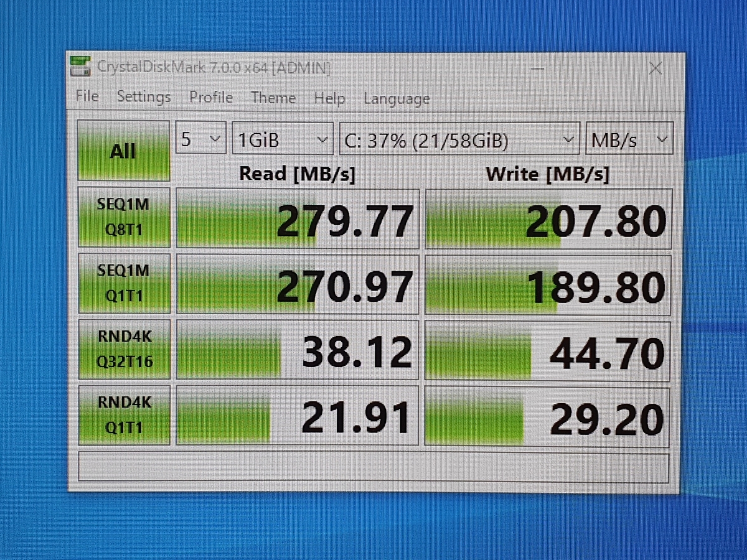Image resolution: width=747 pixels, height=560 pixels.
Task: Run all benchmarks with All button
Action: tap(123, 151)
